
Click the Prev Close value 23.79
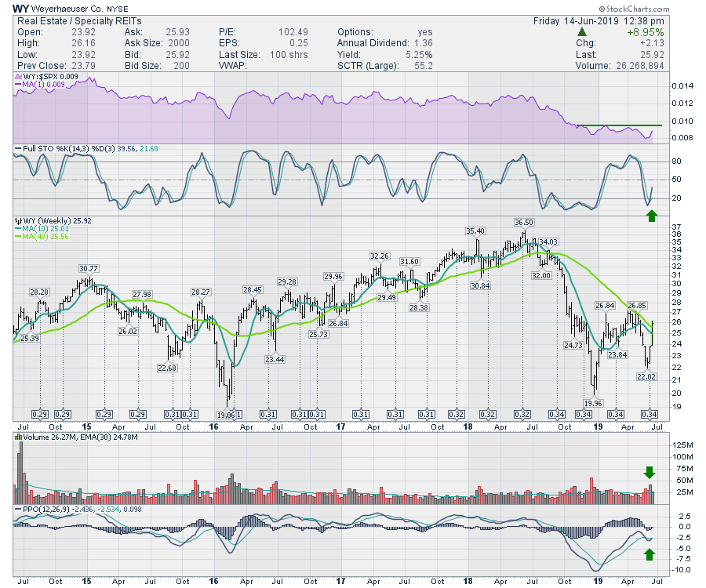pyautogui.click(x=83, y=66)
